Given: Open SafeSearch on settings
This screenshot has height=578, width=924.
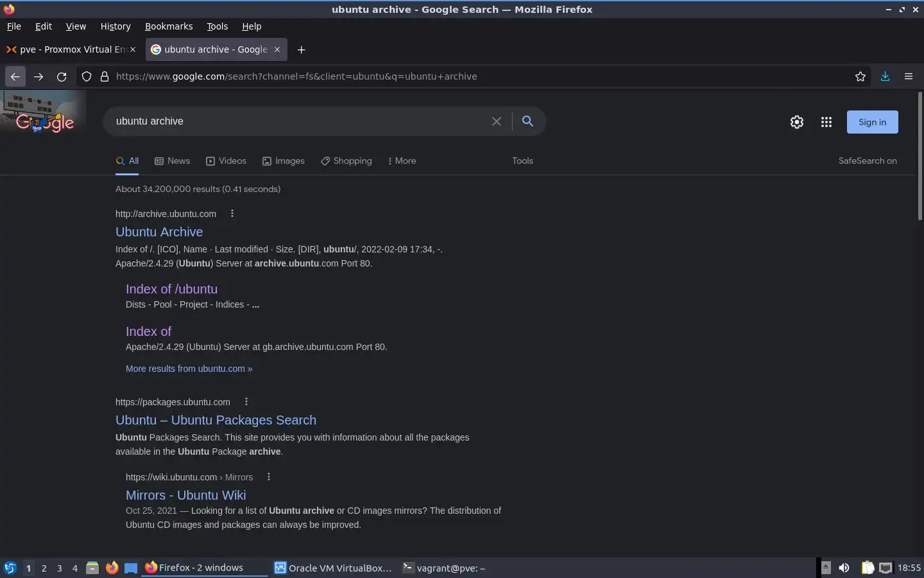Looking at the screenshot, I should coord(868,161).
